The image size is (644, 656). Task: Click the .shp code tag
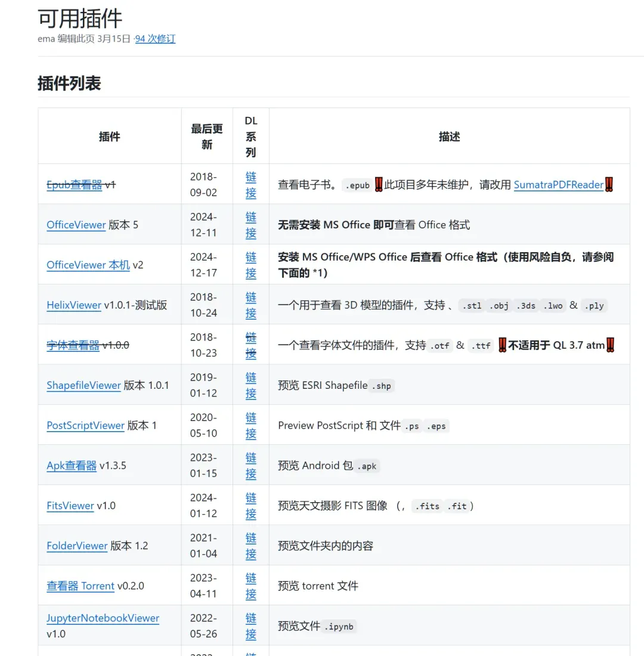pyautogui.click(x=381, y=386)
